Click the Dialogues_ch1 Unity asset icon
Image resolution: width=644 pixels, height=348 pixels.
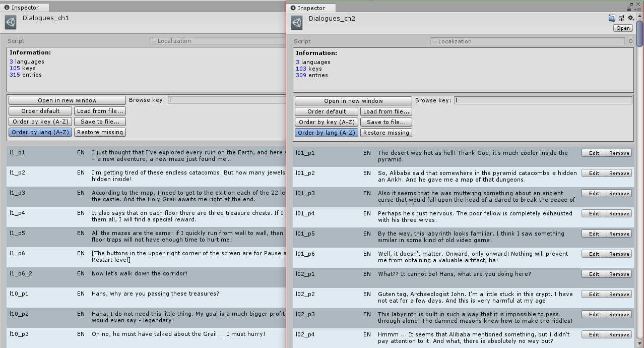11,22
